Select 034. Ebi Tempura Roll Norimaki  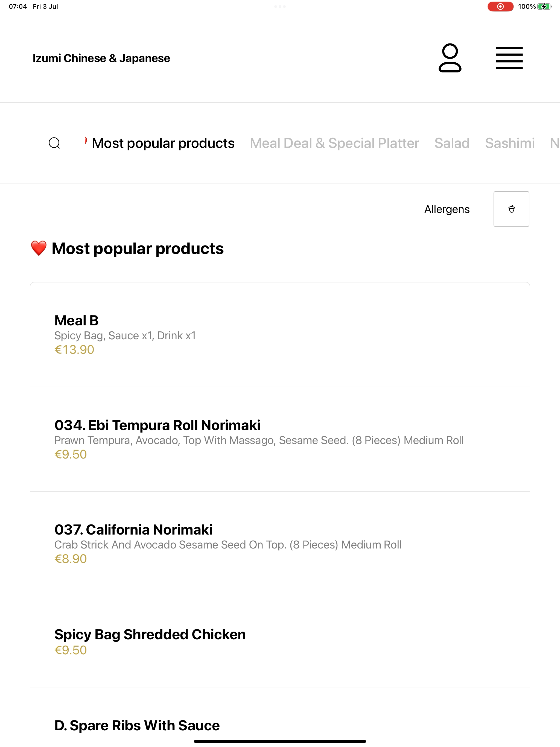tap(280, 439)
